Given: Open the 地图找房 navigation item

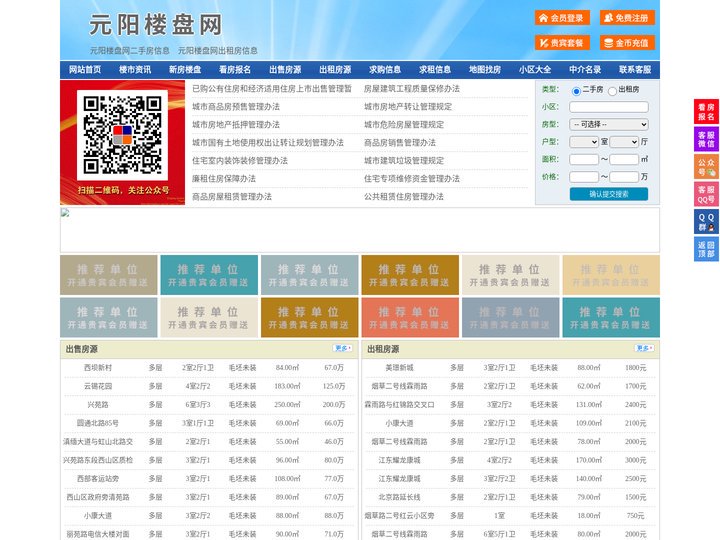Looking at the screenshot, I should (x=485, y=70).
